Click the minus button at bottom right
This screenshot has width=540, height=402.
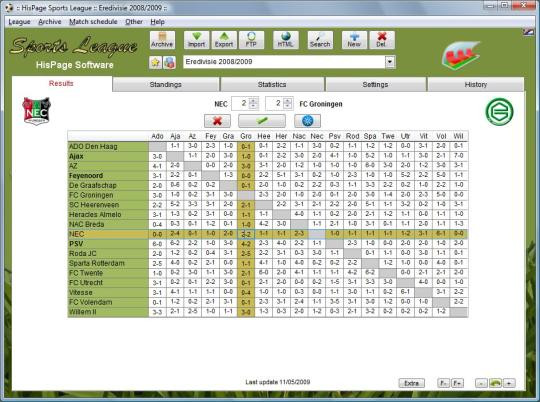click(x=481, y=383)
